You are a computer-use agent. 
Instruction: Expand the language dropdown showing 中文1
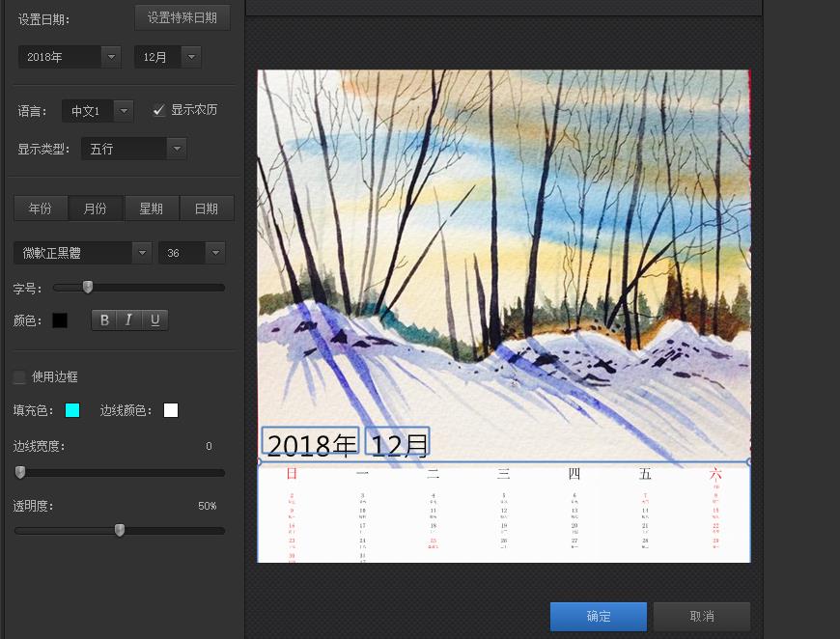[98, 111]
